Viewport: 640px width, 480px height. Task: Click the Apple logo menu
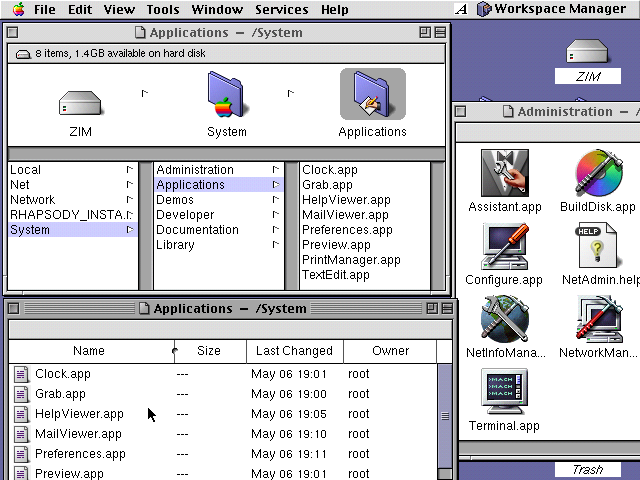18,9
